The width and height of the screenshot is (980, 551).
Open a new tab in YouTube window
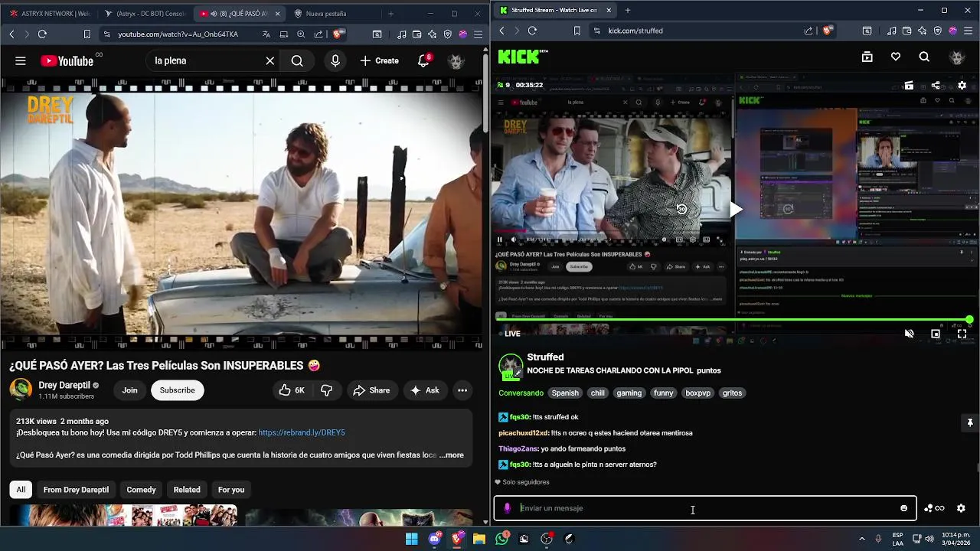pos(390,13)
